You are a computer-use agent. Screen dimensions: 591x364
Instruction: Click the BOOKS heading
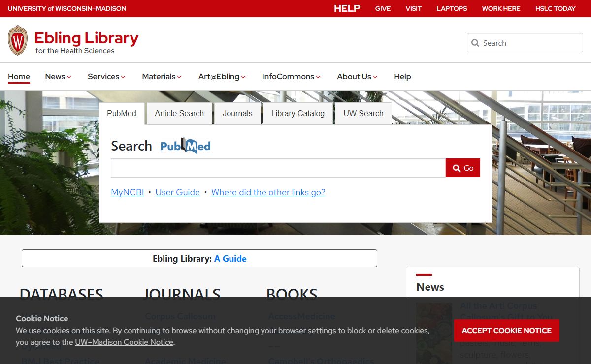tap(292, 294)
